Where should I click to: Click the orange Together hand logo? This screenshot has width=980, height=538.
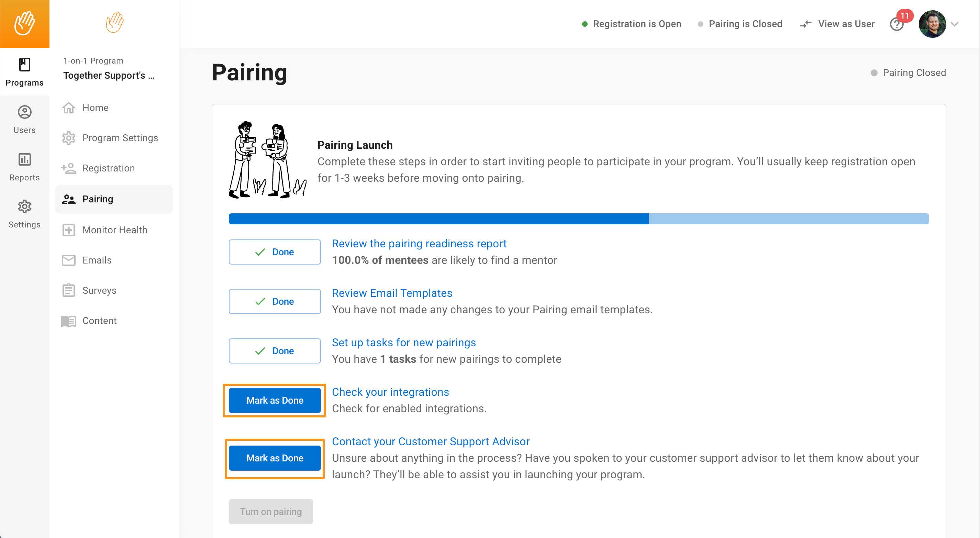coord(25,24)
